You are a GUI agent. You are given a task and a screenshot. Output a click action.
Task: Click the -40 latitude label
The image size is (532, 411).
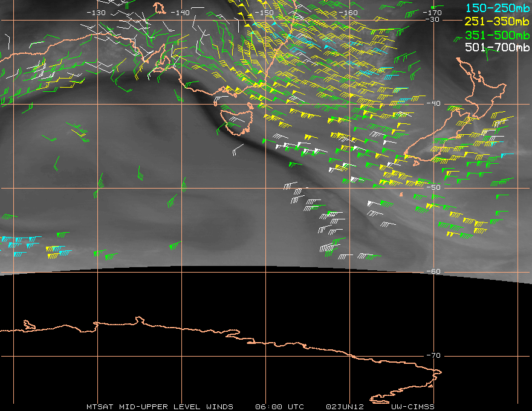coord(433,104)
